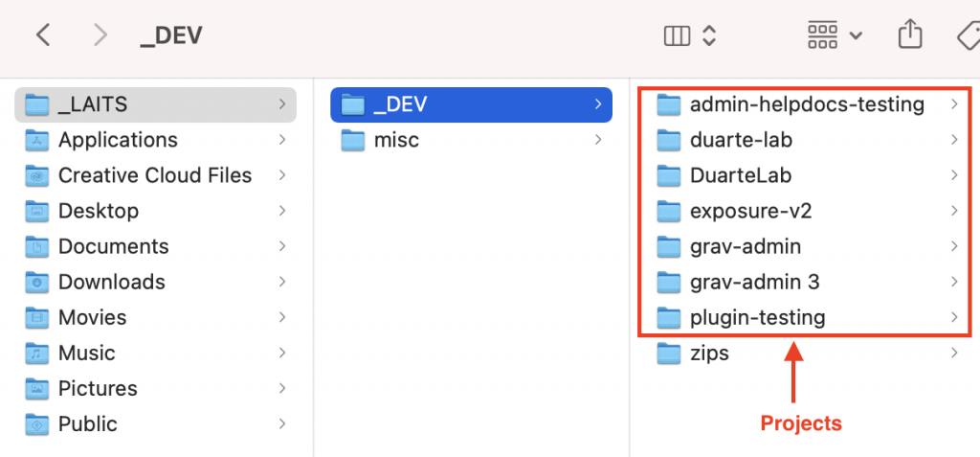
Task: Select the Creative Cloud Files folder icon
Action: (x=37, y=176)
